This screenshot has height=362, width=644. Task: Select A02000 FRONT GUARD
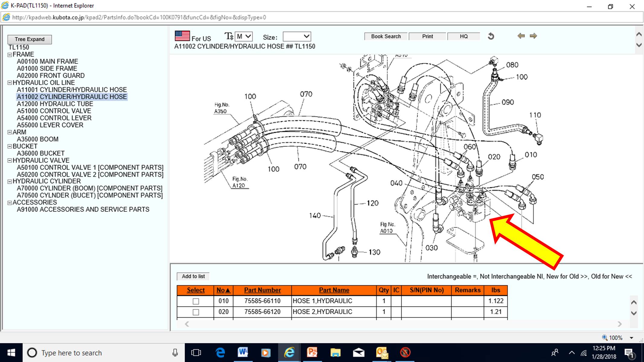pos(51,76)
